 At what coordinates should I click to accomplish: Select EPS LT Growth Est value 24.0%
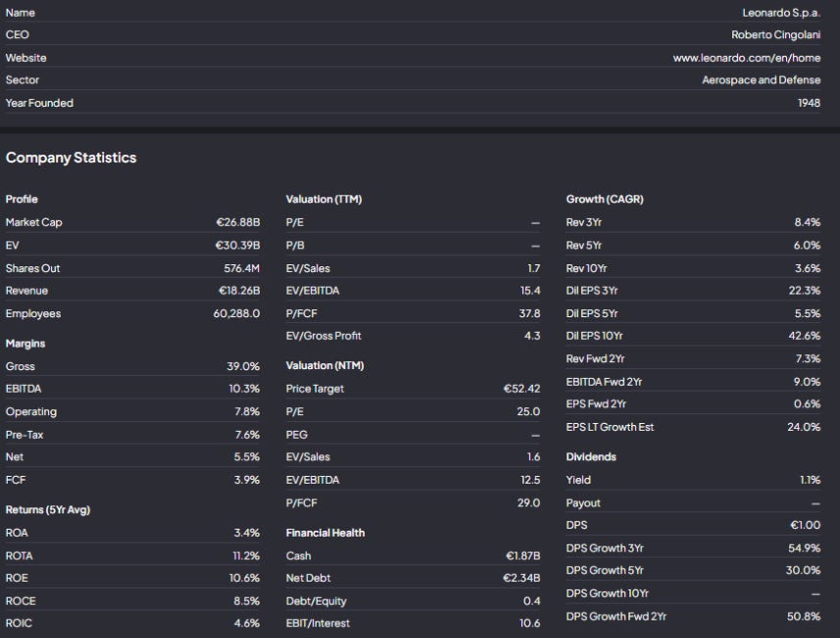click(x=804, y=428)
